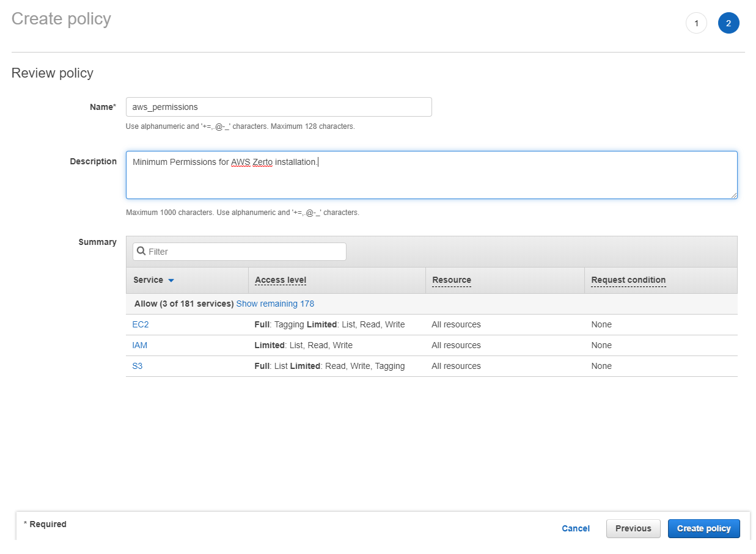Open the EC2 service link

[x=141, y=324]
